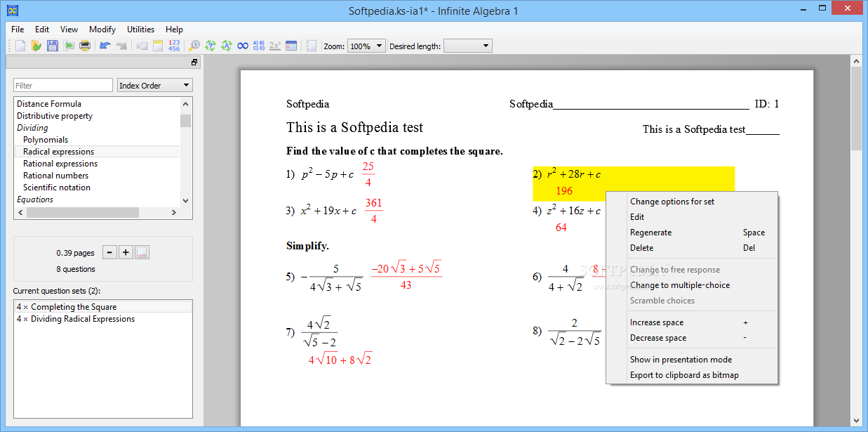Click the greyed redo arrow

point(121,46)
